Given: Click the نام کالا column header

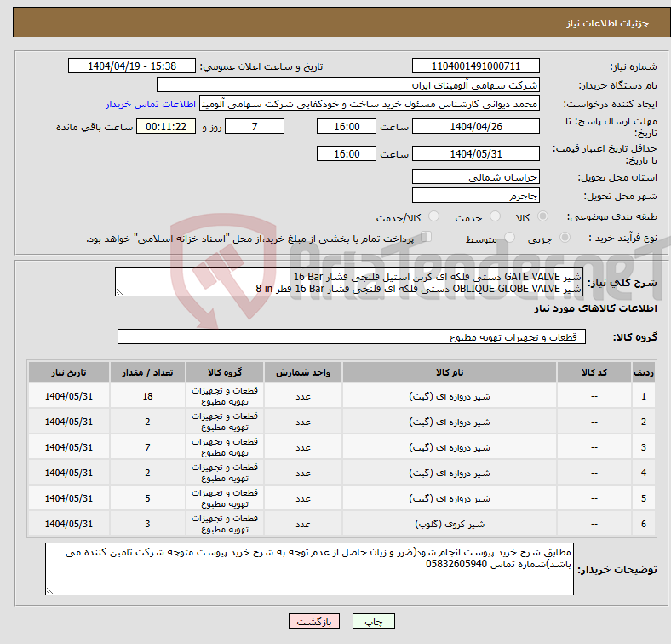Looking at the screenshot, I should [450, 372].
